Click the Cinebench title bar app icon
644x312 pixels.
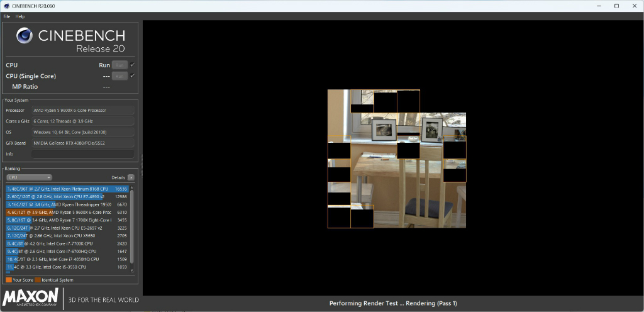pyautogui.click(x=6, y=6)
